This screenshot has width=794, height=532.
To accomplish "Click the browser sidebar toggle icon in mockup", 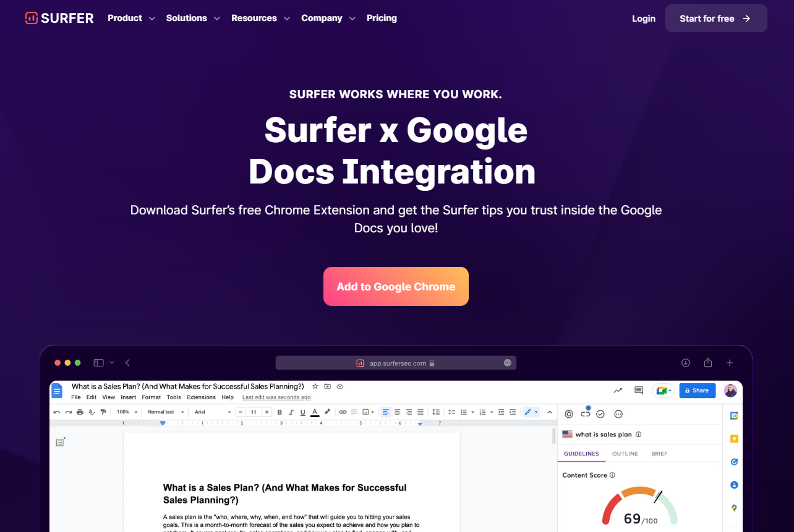I will (x=98, y=363).
